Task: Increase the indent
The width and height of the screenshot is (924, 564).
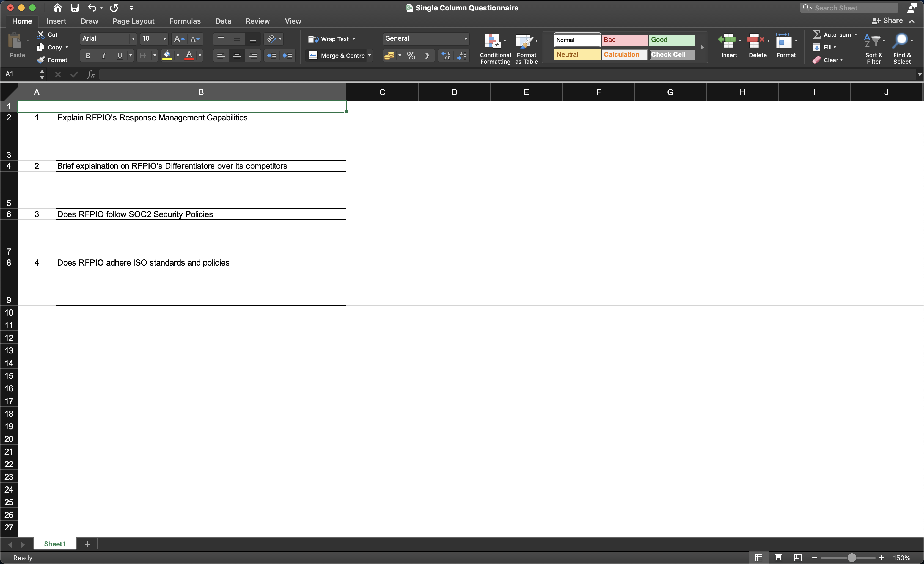Action: click(x=287, y=56)
